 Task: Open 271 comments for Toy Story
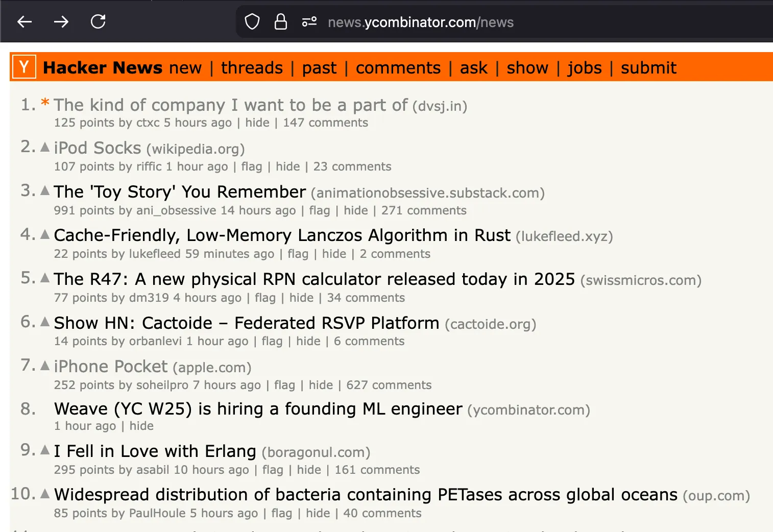(424, 210)
